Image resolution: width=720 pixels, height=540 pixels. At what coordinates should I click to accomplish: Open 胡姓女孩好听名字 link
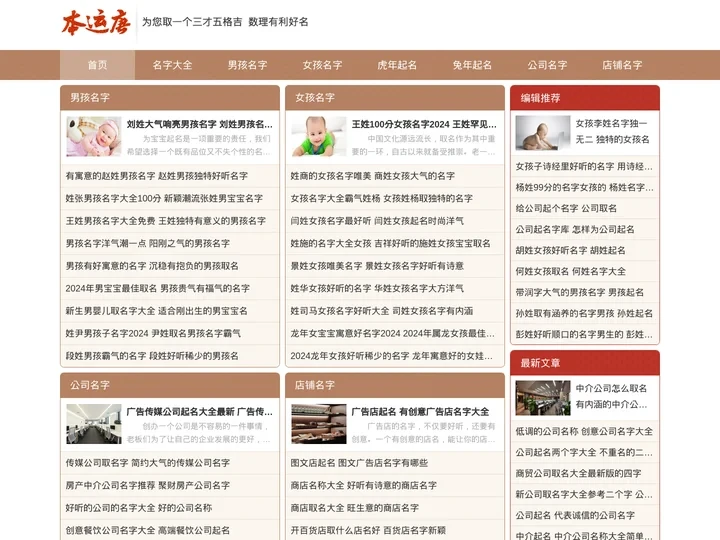click(x=570, y=251)
